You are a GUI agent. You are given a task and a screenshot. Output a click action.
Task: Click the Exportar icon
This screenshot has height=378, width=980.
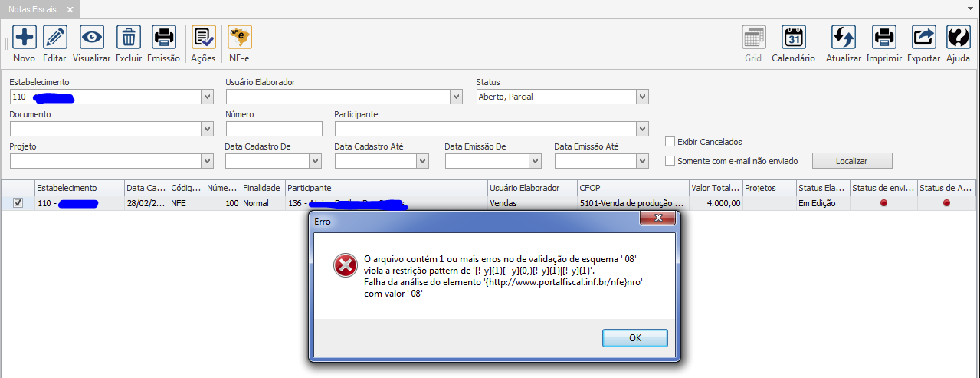click(x=923, y=37)
